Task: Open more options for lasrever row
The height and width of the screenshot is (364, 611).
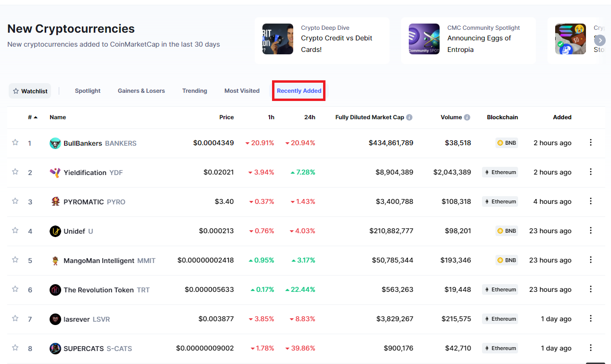Action: pyautogui.click(x=591, y=318)
